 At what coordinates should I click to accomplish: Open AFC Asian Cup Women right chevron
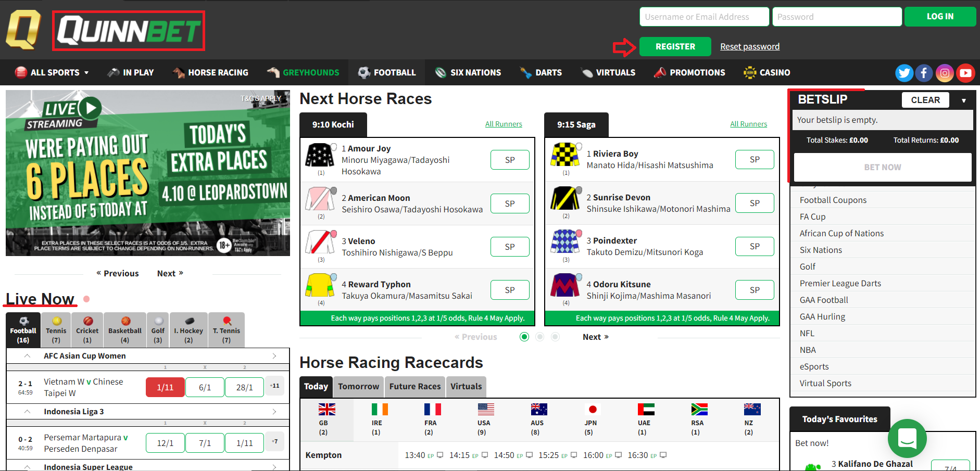coord(274,356)
